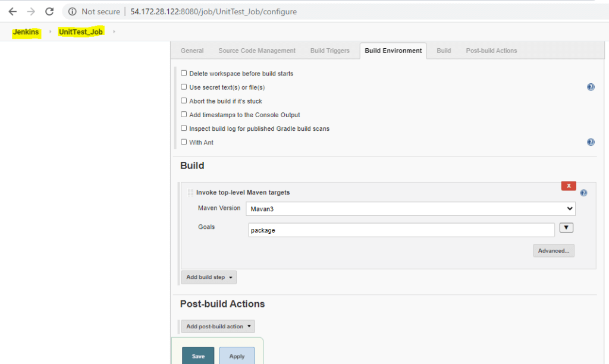This screenshot has height=364, width=609.
Task: Check the With Ant option
Action: point(184,142)
